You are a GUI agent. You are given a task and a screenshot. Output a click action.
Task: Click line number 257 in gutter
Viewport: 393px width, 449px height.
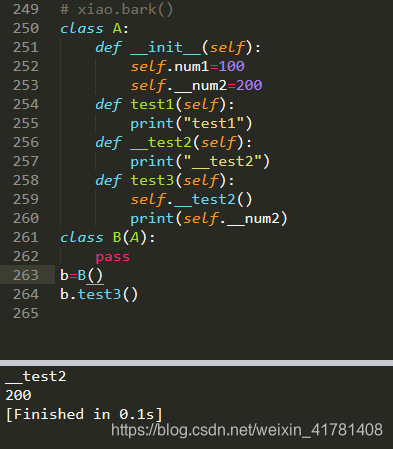click(26, 161)
